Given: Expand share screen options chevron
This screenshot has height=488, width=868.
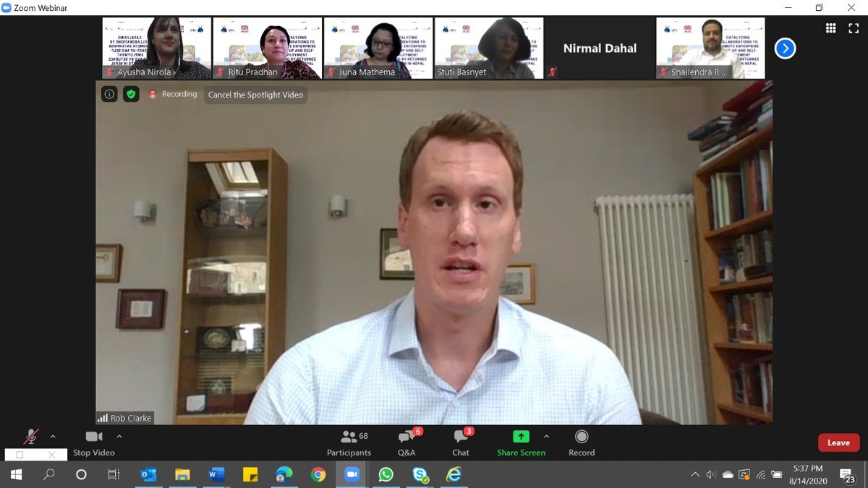Looking at the screenshot, I should 546,437.
